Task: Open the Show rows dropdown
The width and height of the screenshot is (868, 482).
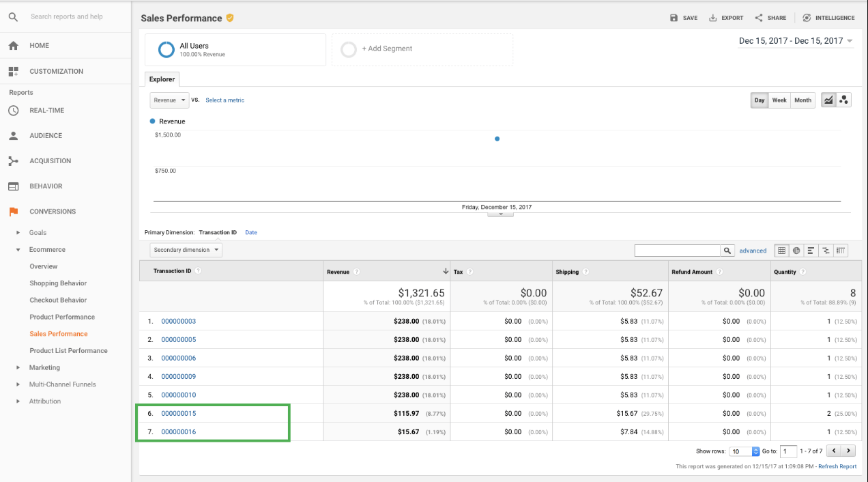Action: (744, 451)
